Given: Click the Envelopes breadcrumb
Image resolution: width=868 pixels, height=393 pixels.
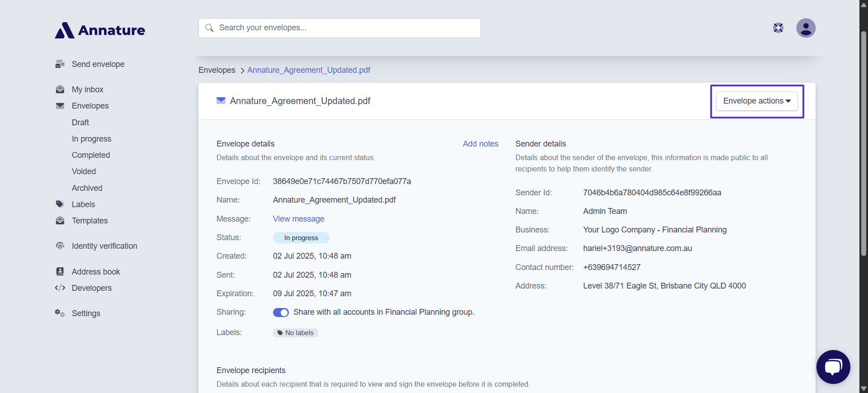Looking at the screenshot, I should 217,70.
